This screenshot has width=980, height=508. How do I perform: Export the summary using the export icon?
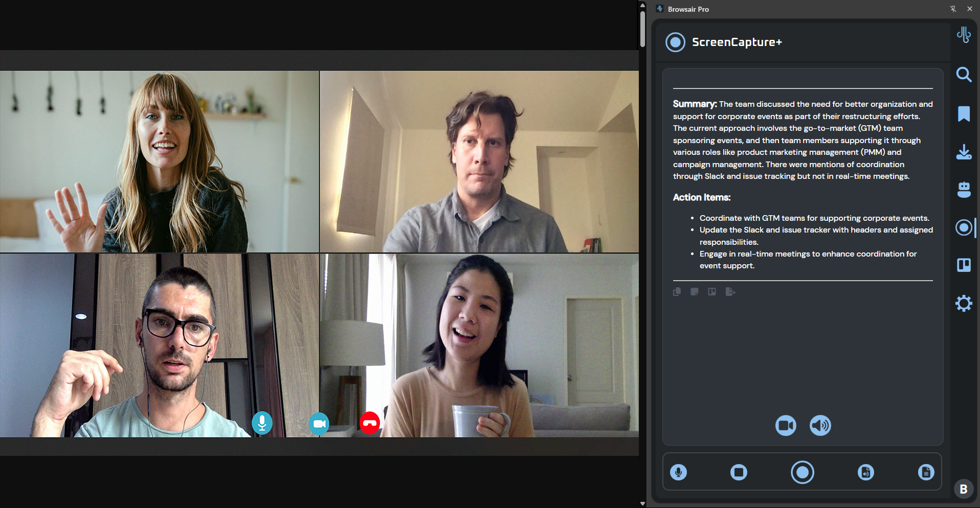(x=730, y=292)
